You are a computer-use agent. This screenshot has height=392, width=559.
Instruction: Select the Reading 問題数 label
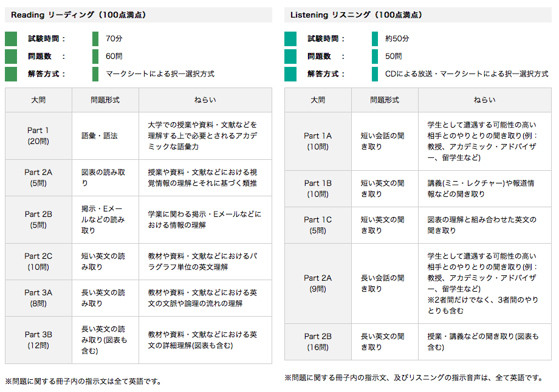tap(46, 57)
